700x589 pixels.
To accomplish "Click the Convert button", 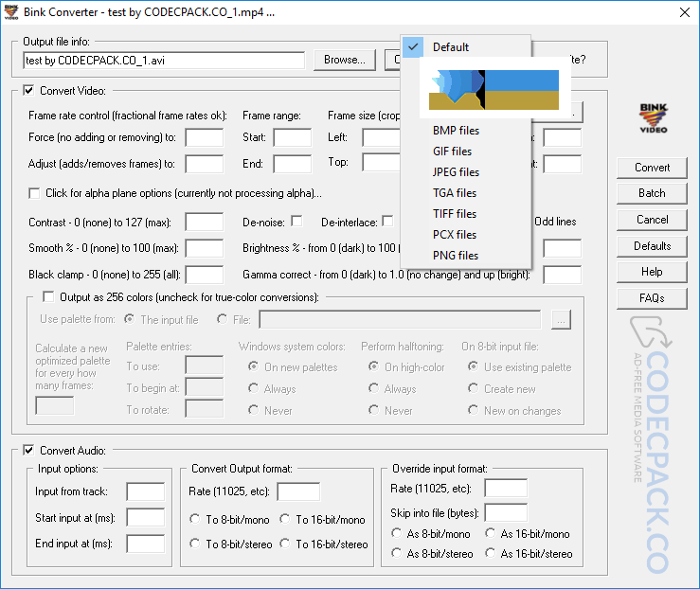I will click(652, 168).
